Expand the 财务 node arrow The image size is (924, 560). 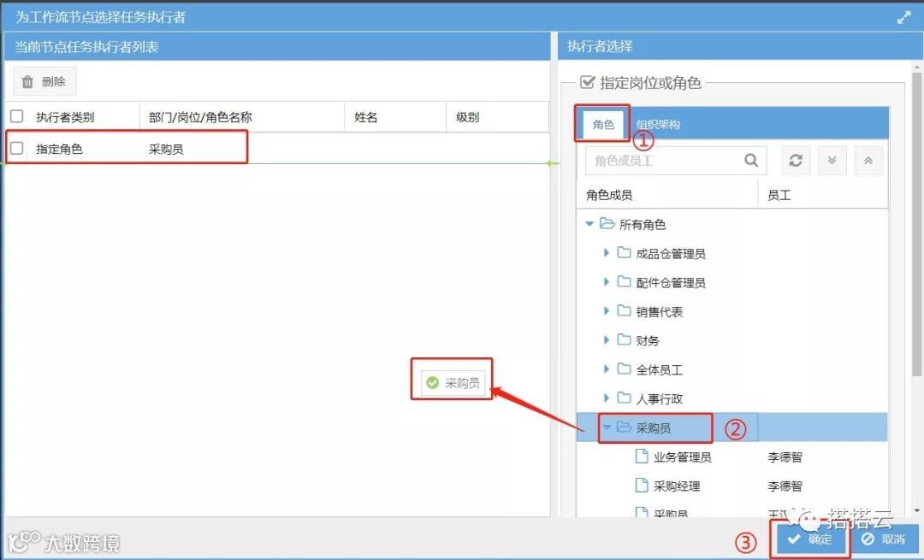[607, 339]
